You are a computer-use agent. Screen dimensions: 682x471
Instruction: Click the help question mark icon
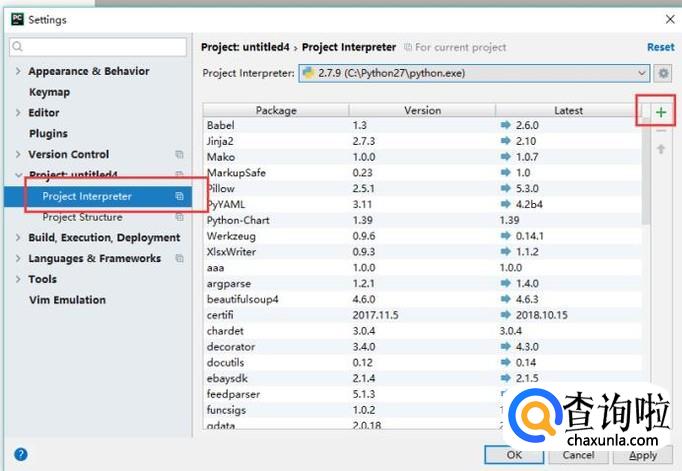tap(20, 454)
